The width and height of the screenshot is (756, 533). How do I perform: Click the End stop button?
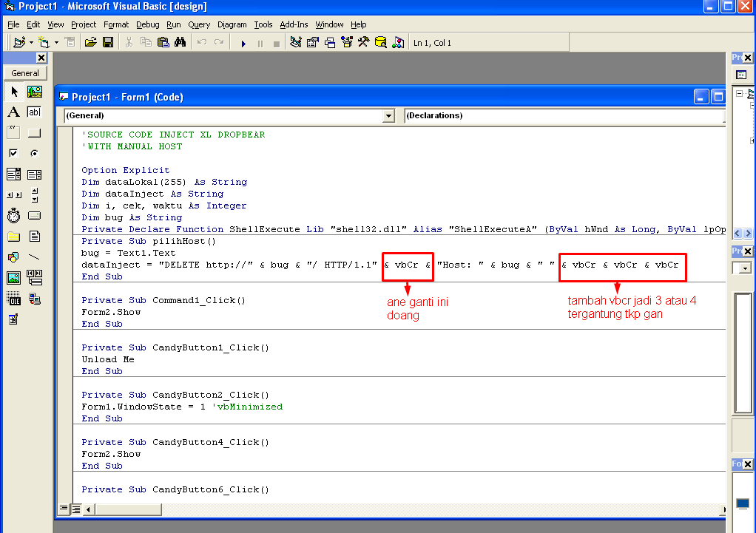[277, 44]
